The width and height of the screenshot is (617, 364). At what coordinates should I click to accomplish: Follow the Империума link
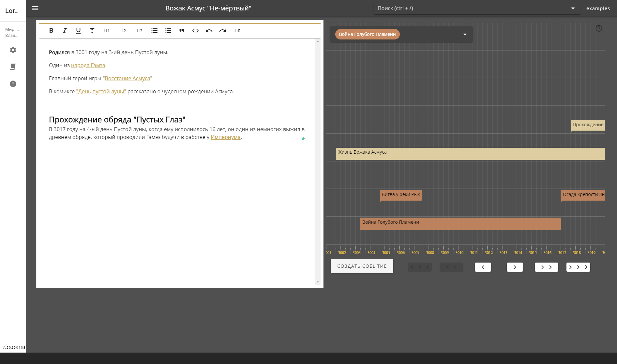point(226,137)
